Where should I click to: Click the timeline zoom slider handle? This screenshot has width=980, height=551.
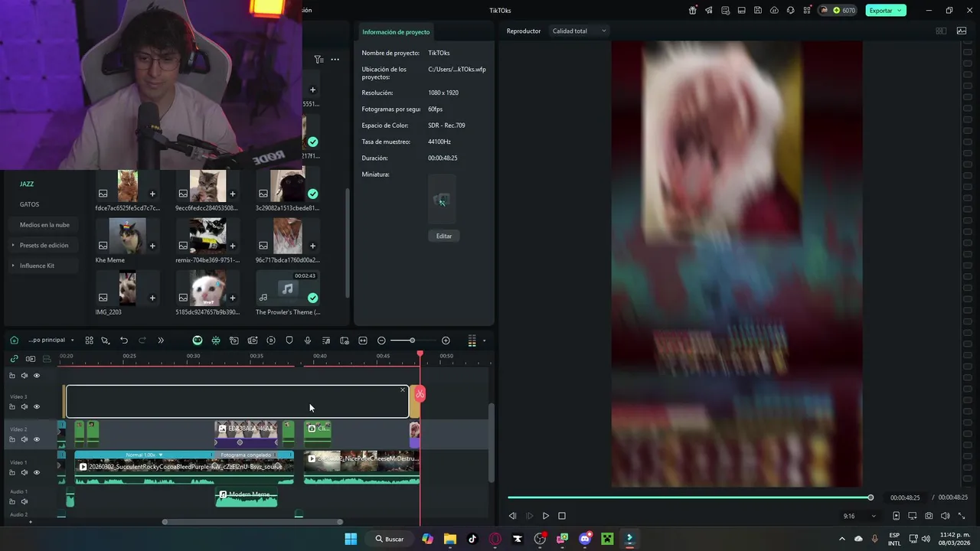[x=412, y=341]
